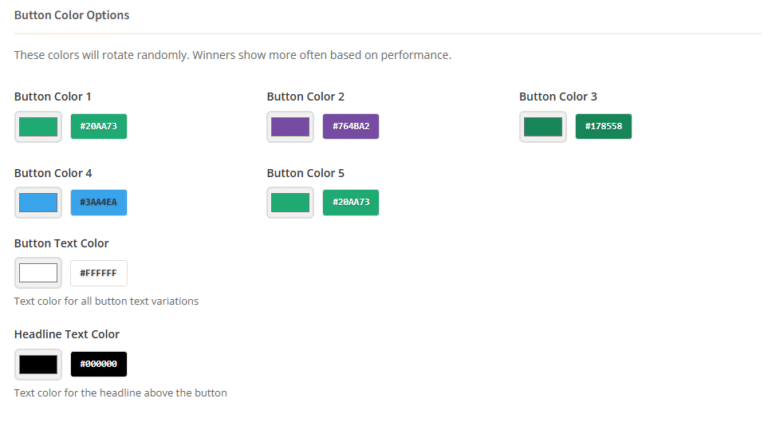Click the Button Color 3 label
768x426 pixels.
pos(558,96)
